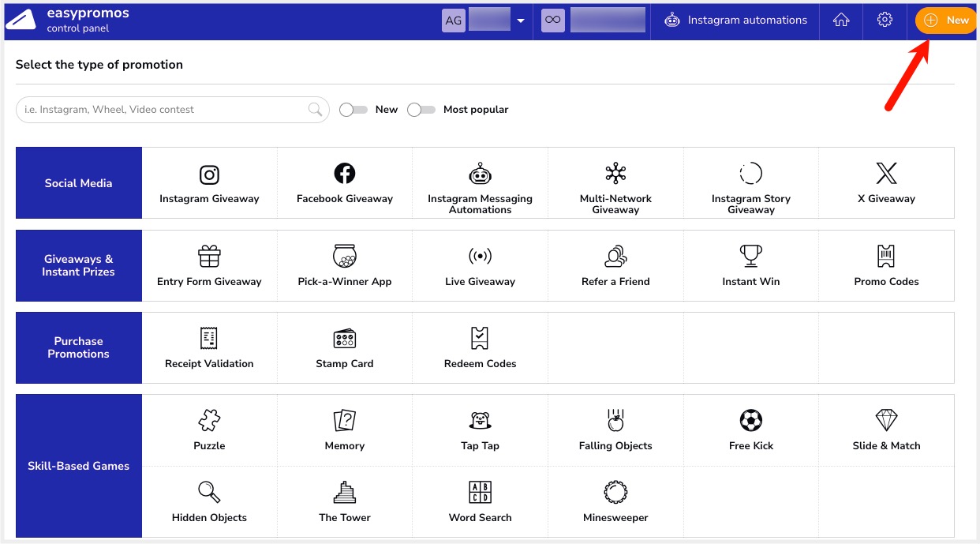This screenshot has height=544, width=980.
Task: Select the Falling Objects icon
Action: pos(615,420)
